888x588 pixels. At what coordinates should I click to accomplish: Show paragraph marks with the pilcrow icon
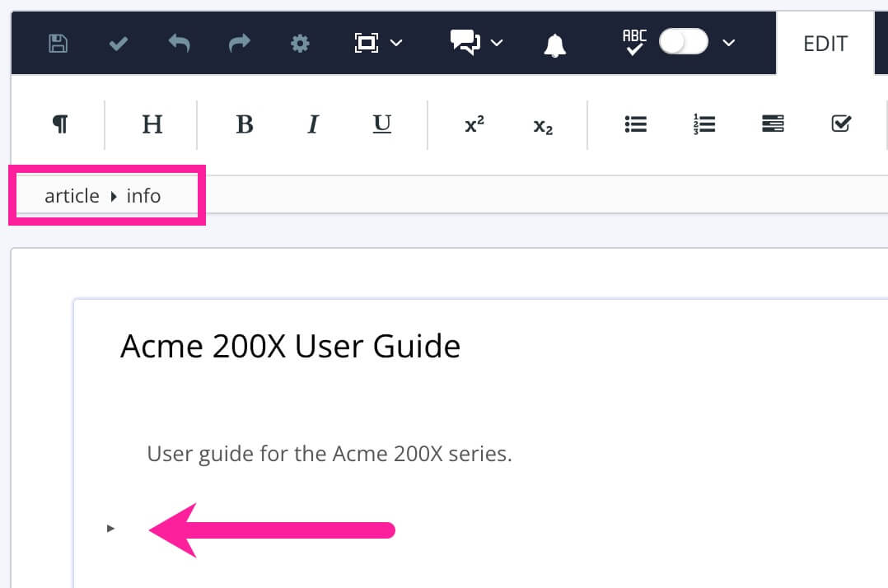59,124
